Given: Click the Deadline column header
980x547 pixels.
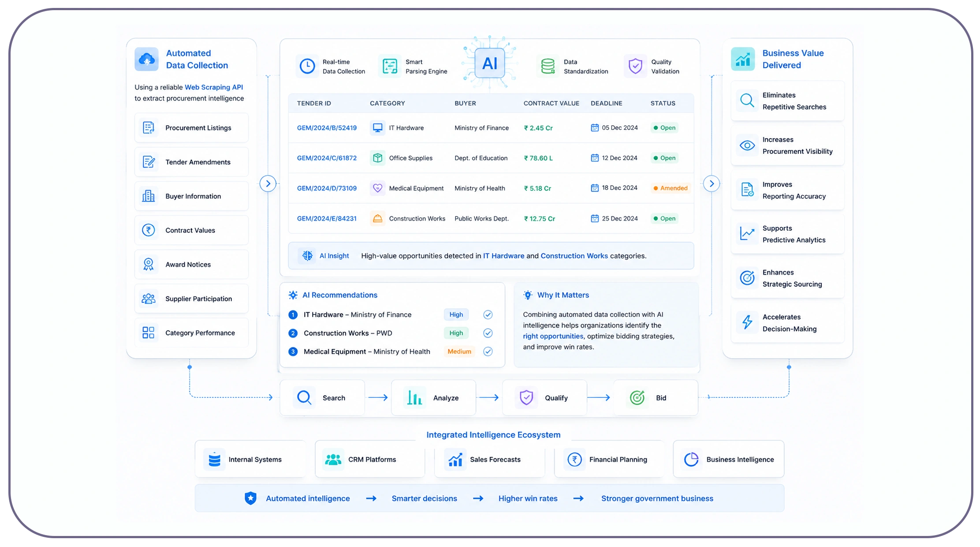Looking at the screenshot, I should (x=606, y=103).
